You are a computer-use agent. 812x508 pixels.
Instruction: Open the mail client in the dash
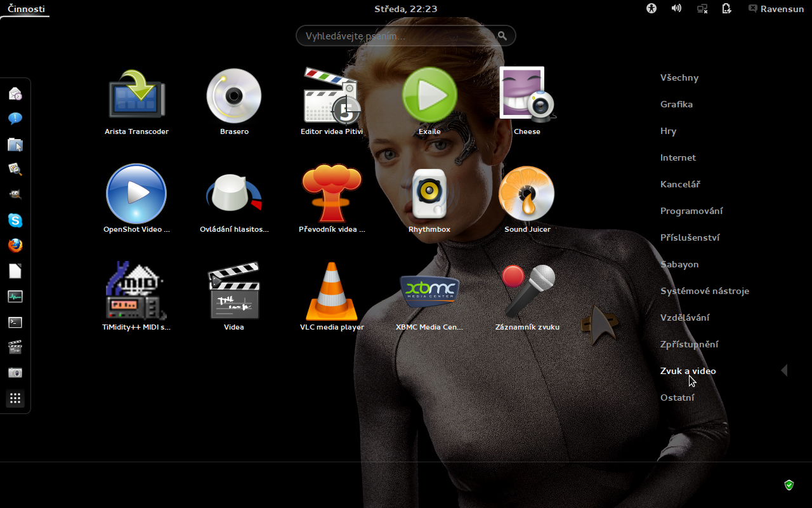tap(15, 94)
